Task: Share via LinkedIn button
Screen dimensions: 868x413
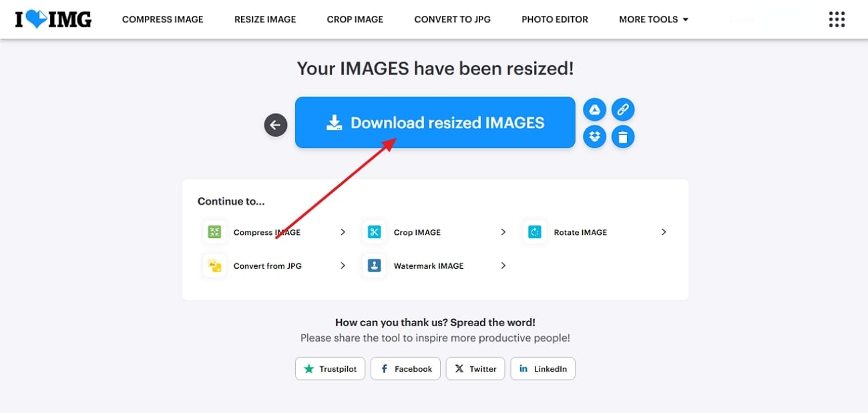Action: (543, 369)
